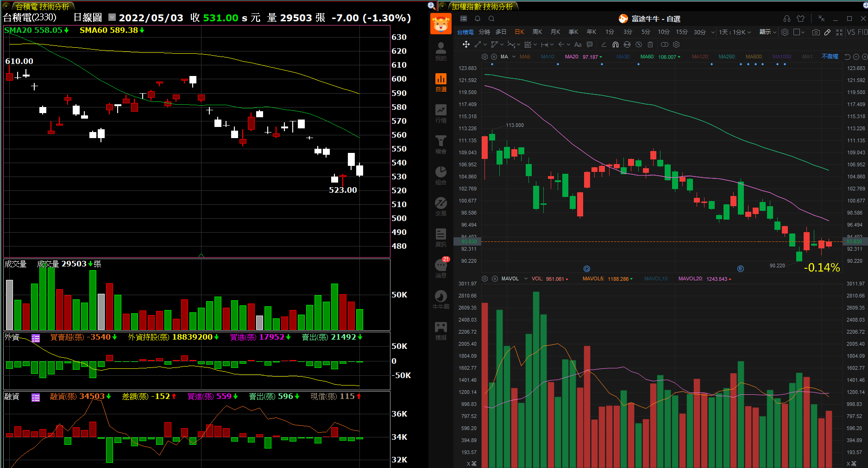Open the 顯示 display dropdown
Viewport: 868px width, 468px height.
point(767,32)
